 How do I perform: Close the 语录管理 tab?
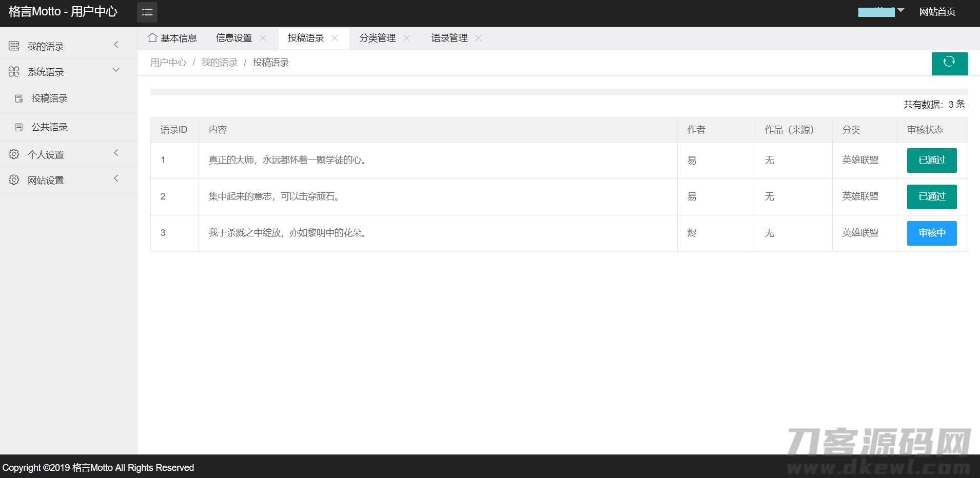pos(478,38)
